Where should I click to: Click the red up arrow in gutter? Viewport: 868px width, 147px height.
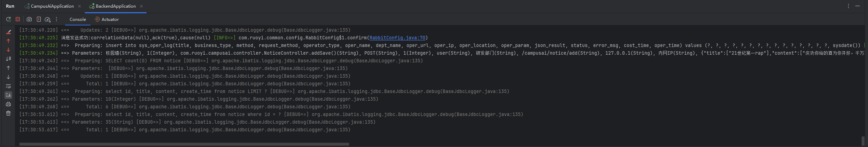click(8, 41)
